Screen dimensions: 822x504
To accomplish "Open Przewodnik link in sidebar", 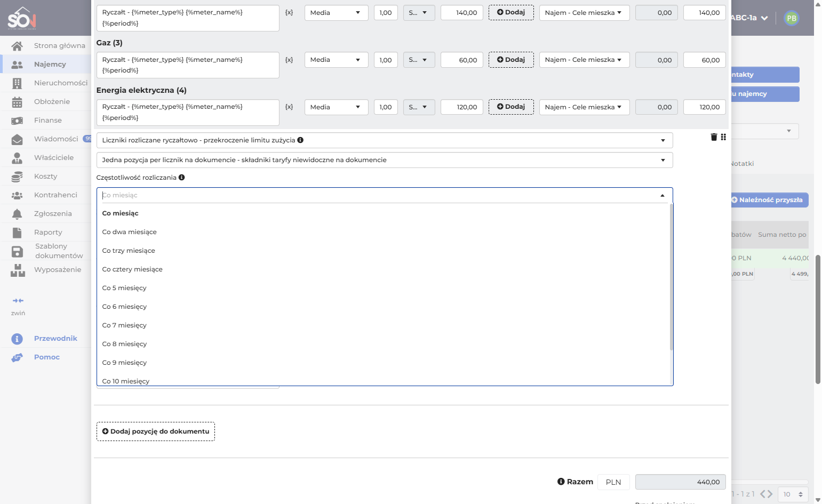I will coord(55,339).
